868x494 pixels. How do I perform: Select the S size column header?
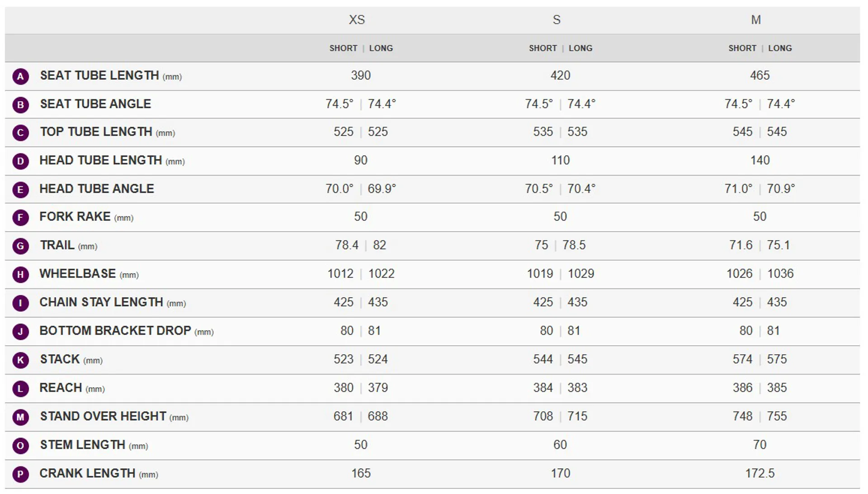click(x=557, y=20)
